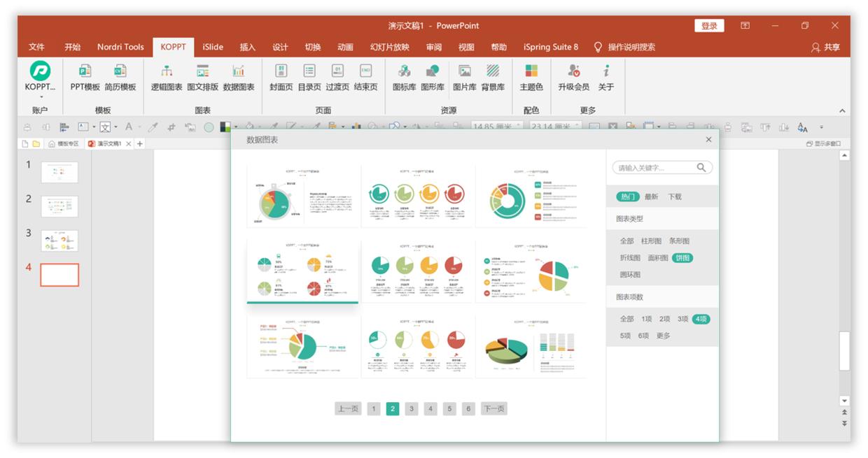Click the 登录 login button
Screen dimensions: 868x458
[x=709, y=26]
